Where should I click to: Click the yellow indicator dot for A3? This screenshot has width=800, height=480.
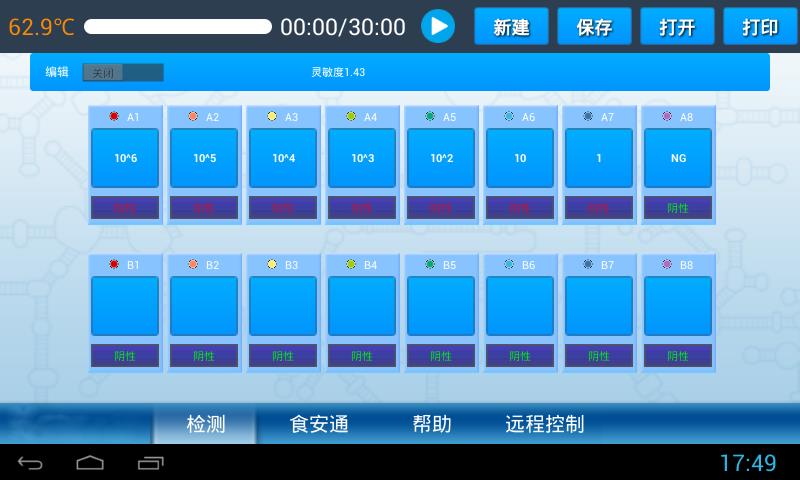272,117
